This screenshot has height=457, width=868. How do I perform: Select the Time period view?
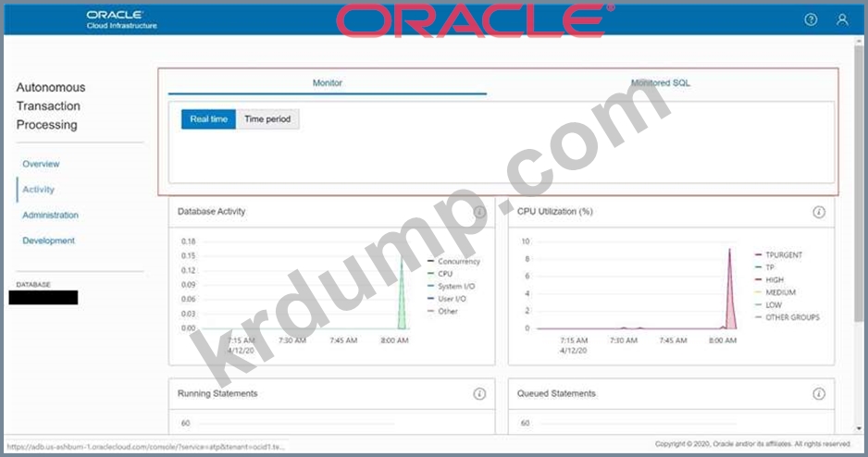click(267, 119)
